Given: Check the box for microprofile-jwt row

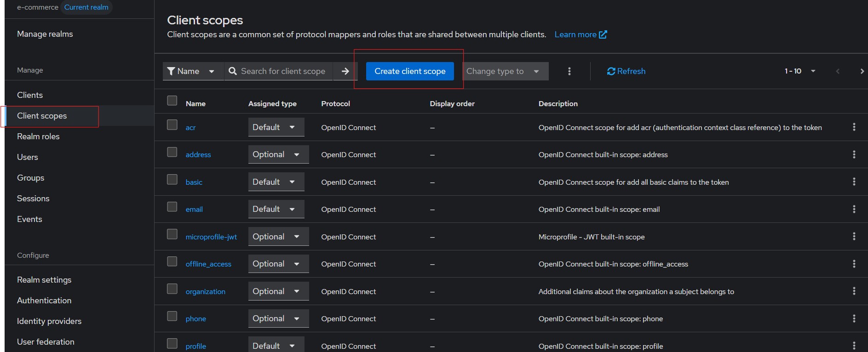Looking at the screenshot, I should [x=172, y=234].
